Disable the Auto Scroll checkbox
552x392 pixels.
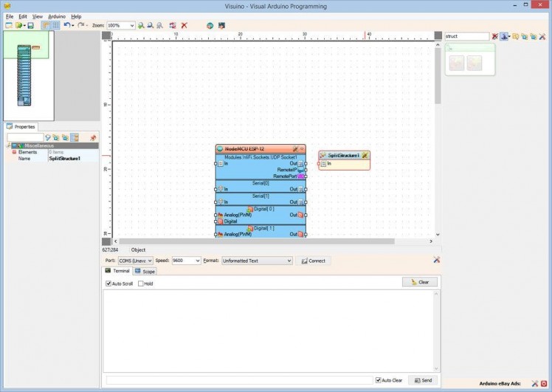click(x=108, y=283)
